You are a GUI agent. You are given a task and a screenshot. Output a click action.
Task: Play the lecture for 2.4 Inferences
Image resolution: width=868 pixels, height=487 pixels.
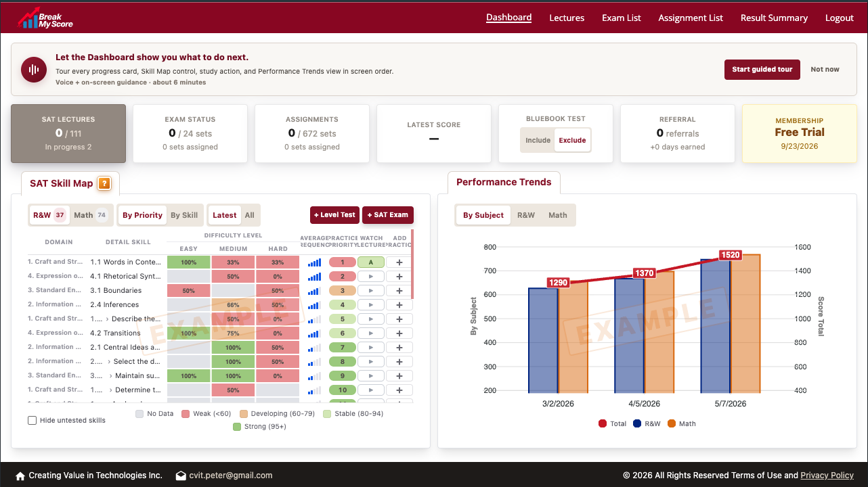coord(370,305)
